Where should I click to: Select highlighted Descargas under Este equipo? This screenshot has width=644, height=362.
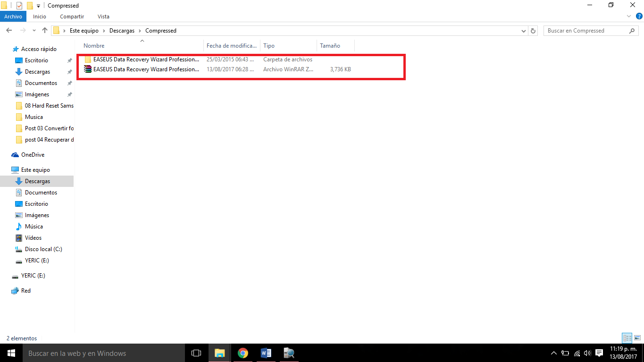point(37,181)
